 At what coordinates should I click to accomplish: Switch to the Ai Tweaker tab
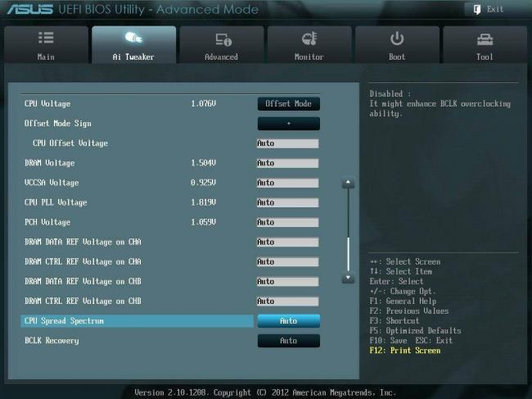(x=134, y=44)
